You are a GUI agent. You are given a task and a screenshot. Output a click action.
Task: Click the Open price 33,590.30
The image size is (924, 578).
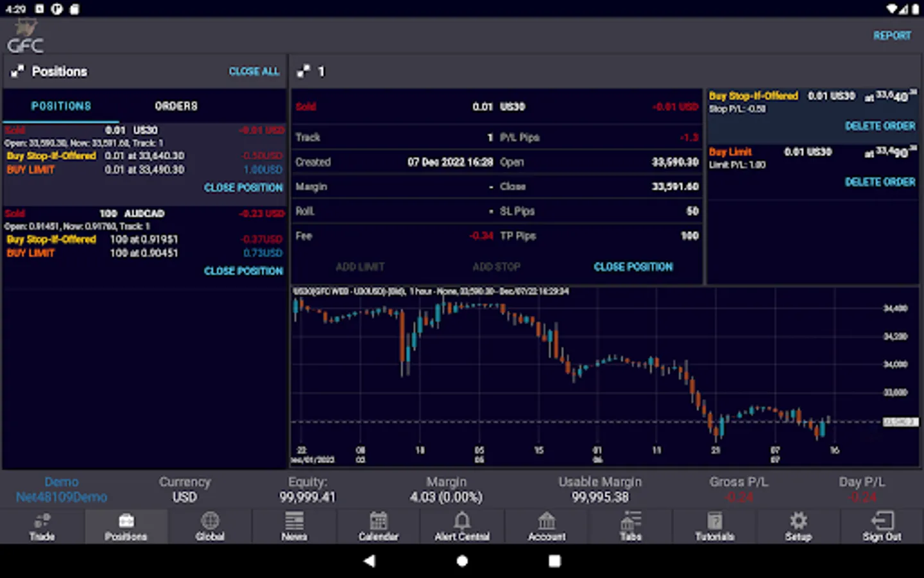tap(675, 162)
